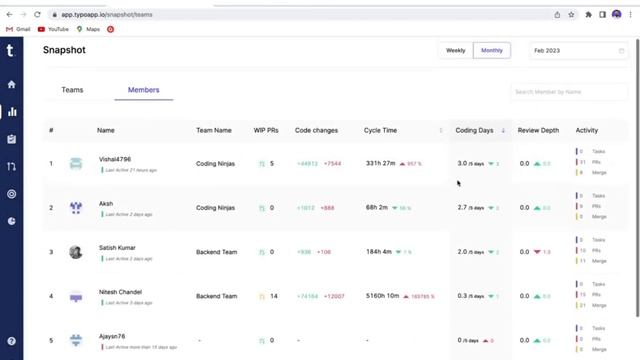Image resolution: width=640 pixels, height=360 pixels.
Task: Click the Code changes column header
Action: pyautogui.click(x=316, y=130)
